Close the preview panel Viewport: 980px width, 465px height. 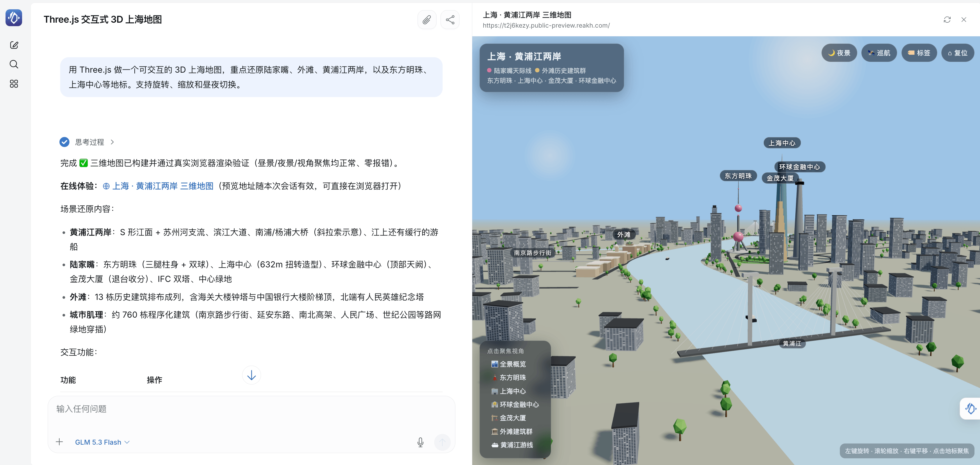pos(964,20)
